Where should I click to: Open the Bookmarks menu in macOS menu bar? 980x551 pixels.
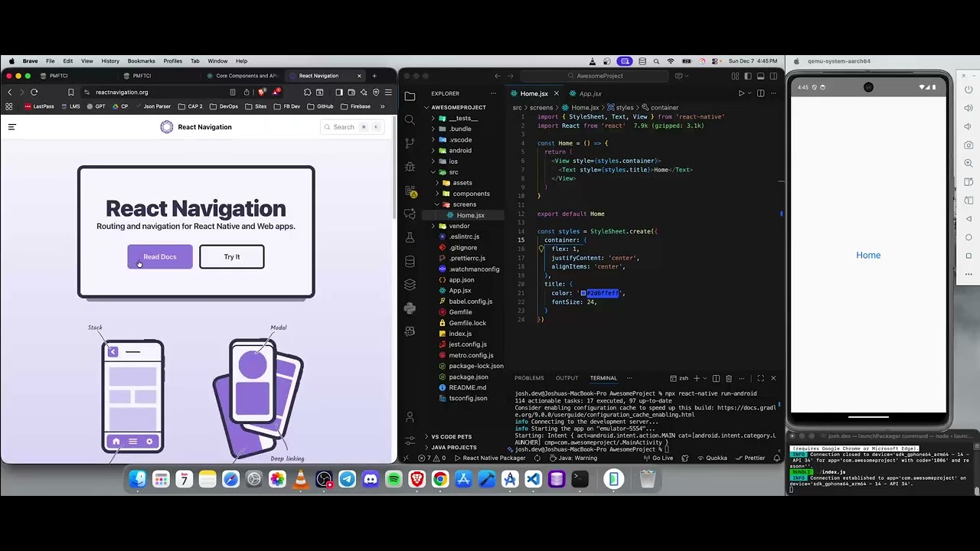pos(141,61)
